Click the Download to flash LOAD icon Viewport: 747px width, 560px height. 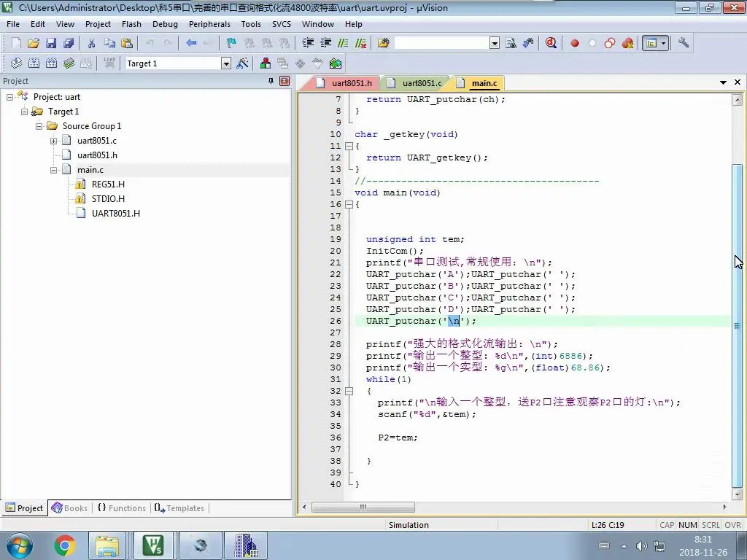coord(109,63)
